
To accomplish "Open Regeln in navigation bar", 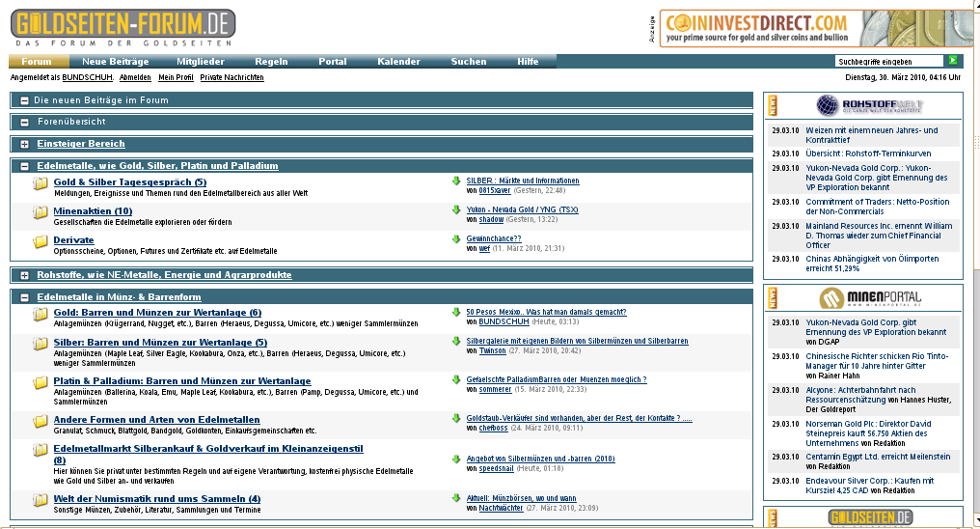I will coord(271,61).
